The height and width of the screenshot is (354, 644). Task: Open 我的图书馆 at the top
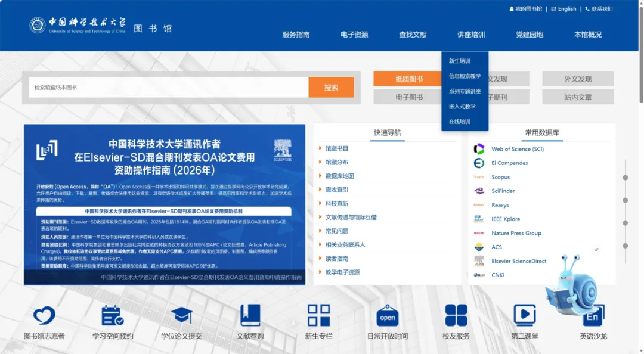point(526,8)
